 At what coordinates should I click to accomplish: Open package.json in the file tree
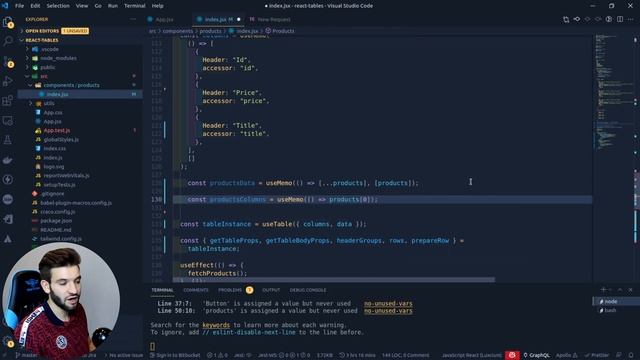click(x=56, y=221)
